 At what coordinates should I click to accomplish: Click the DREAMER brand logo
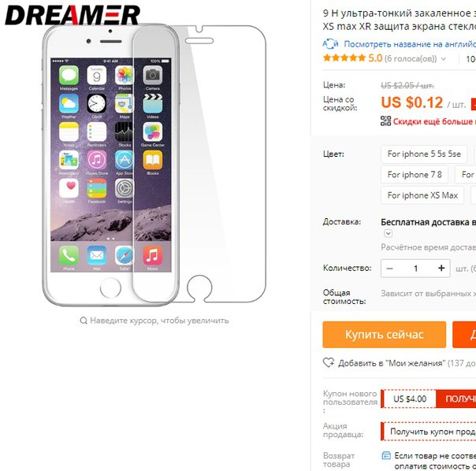point(73,14)
